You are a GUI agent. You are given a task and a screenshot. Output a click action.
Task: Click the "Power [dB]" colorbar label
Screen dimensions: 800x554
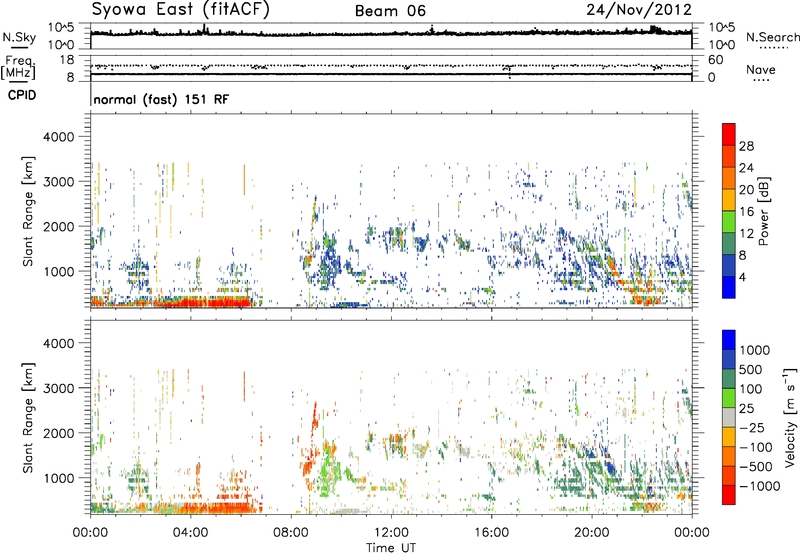763,211
